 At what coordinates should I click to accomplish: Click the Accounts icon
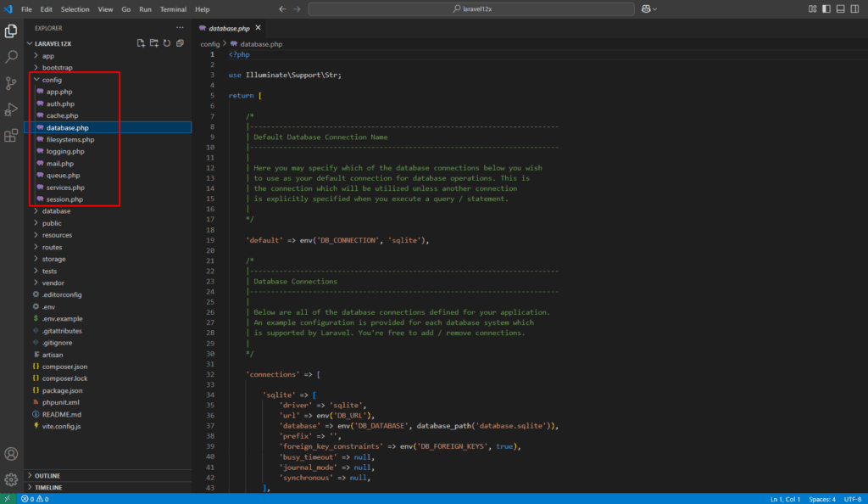pyautogui.click(x=12, y=455)
